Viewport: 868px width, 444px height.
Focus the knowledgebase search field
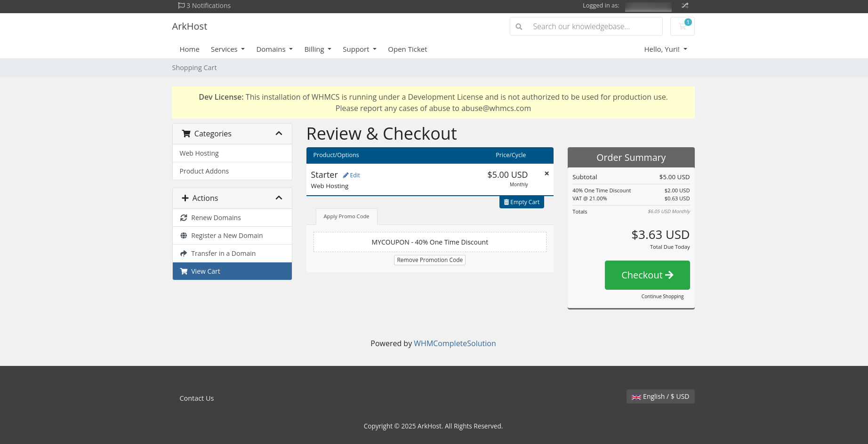[x=594, y=27]
